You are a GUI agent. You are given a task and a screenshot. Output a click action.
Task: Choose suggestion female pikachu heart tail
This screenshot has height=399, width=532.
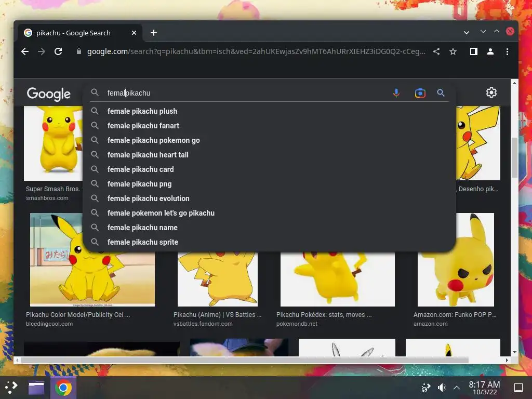(269, 155)
